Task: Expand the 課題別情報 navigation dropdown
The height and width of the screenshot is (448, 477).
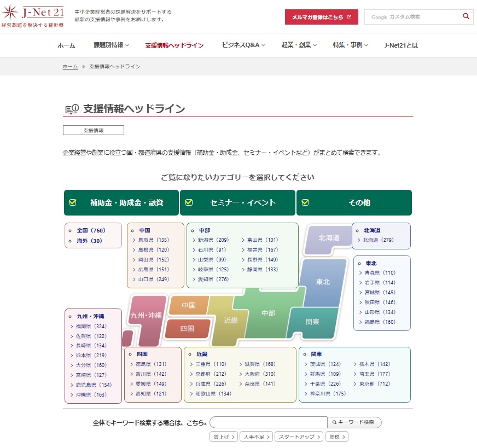Action: (111, 45)
